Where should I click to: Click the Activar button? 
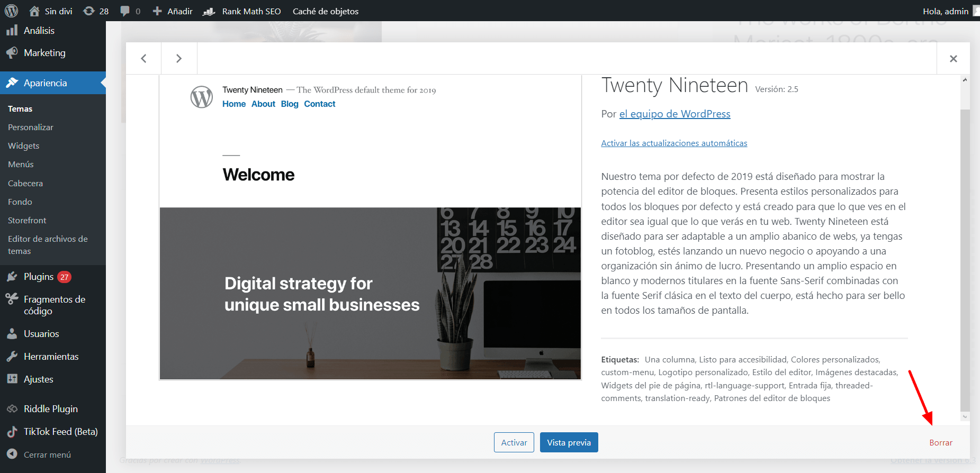coord(514,443)
